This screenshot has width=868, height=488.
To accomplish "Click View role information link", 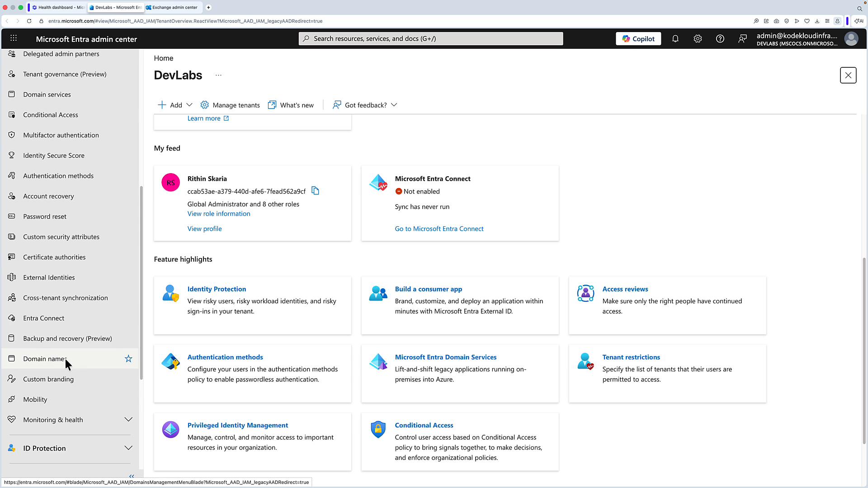I will click(219, 214).
